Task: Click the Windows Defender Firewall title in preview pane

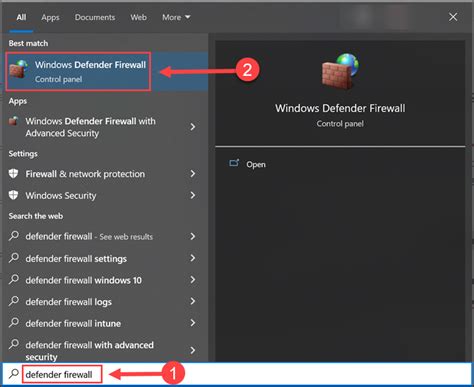Action: click(x=340, y=108)
